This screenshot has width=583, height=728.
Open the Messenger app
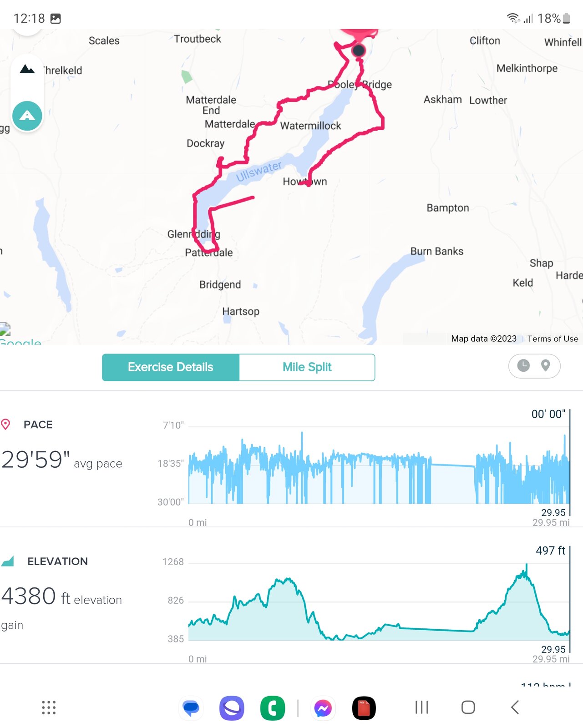coord(323,708)
